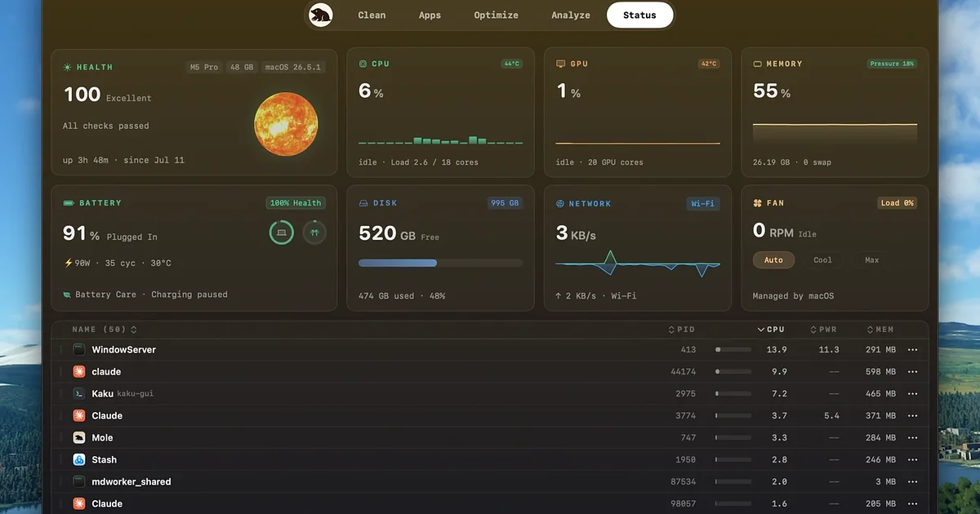Click the Stash app icon
This screenshot has height=514, width=980.
pyautogui.click(x=79, y=459)
